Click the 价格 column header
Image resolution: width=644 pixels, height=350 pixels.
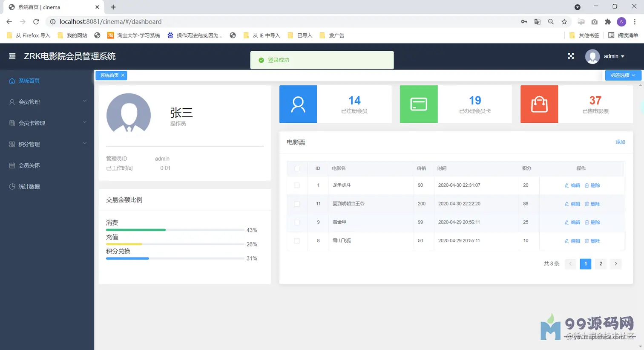click(x=421, y=168)
